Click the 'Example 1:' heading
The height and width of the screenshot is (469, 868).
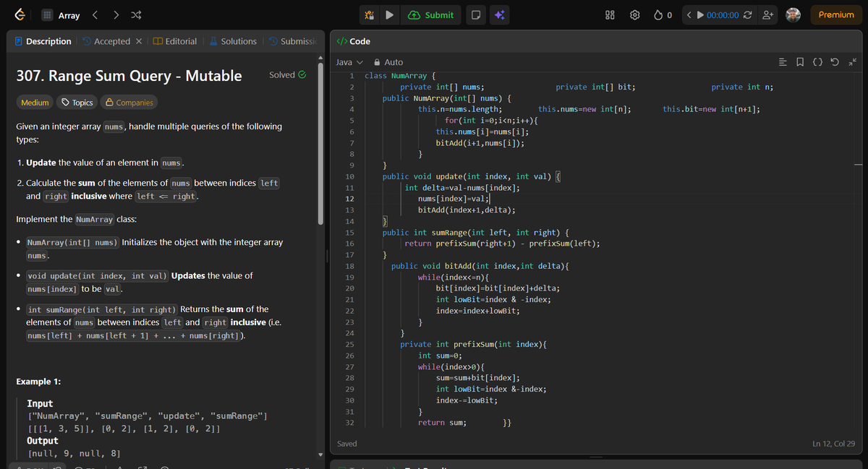[x=38, y=382]
